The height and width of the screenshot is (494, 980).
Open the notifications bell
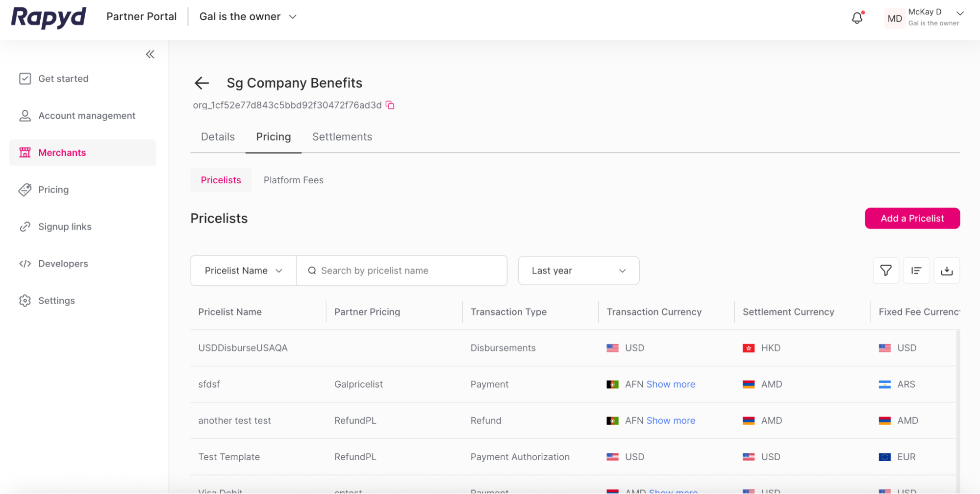tap(857, 17)
